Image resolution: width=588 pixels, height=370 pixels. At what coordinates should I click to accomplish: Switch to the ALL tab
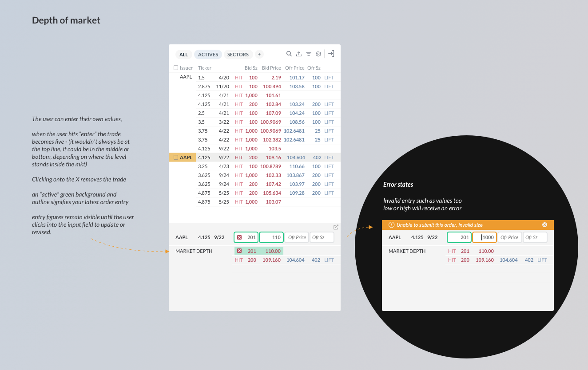coord(184,55)
